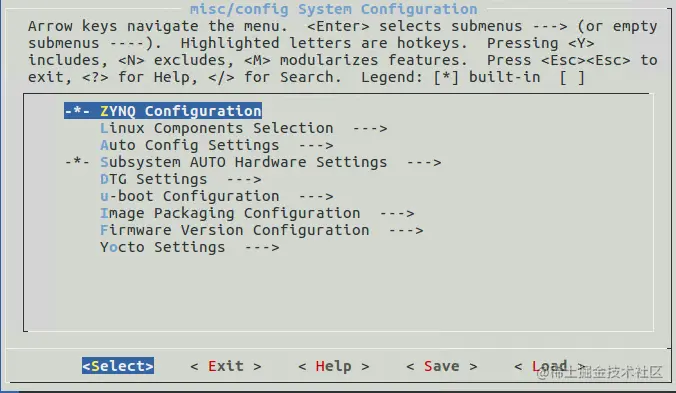Click the ---> arrow after Auto Config Settings
Viewport: 676px width, 393px height.
(x=316, y=146)
